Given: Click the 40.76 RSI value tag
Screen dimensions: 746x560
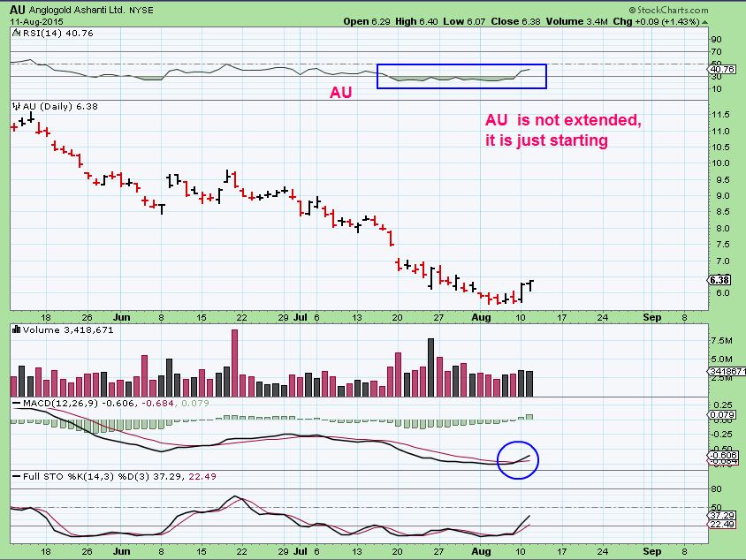Looking at the screenshot, I should (723, 70).
